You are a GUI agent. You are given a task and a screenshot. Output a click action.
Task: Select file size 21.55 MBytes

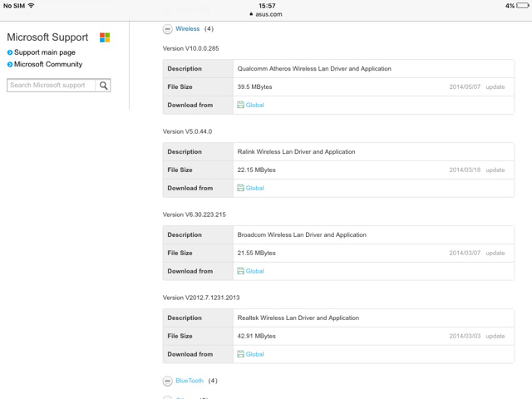pos(257,253)
